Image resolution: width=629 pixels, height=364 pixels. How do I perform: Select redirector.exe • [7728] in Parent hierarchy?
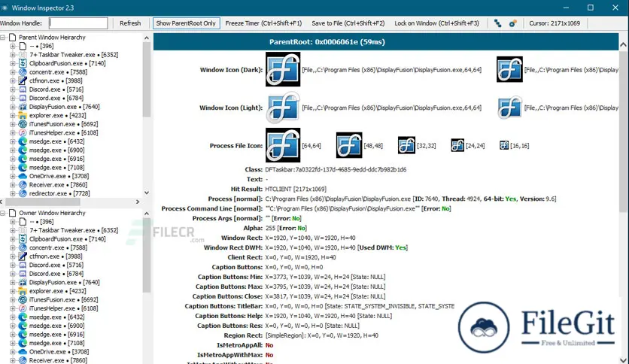[59, 193]
